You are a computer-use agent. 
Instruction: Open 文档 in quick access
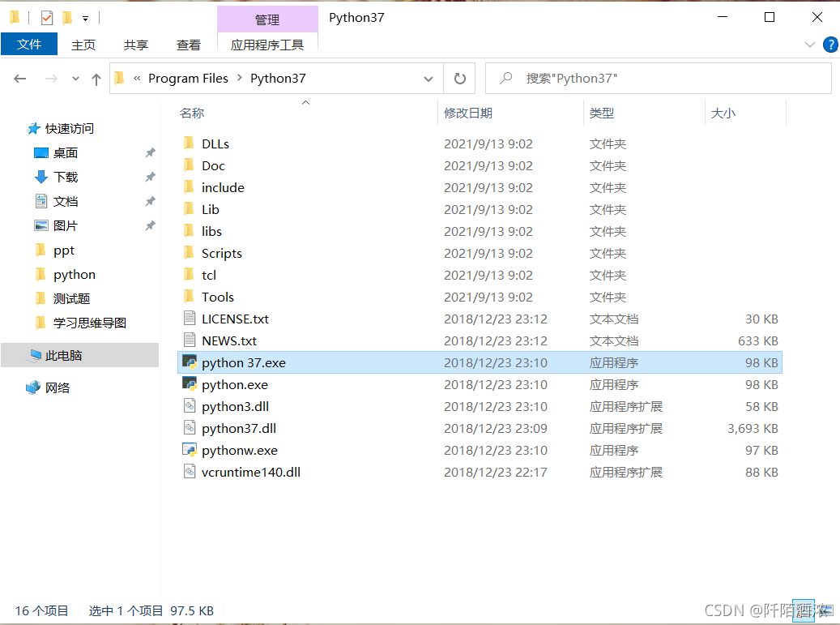(x=66, y=202)
